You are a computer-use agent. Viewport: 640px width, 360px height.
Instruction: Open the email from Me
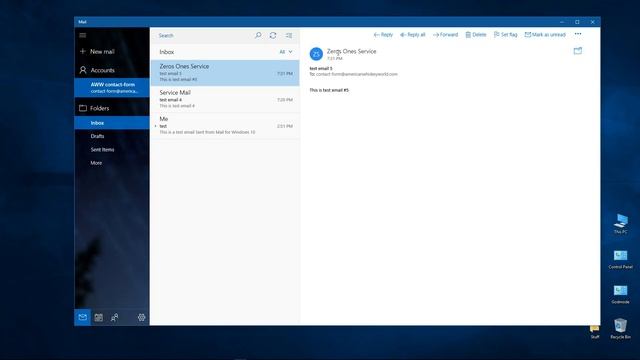click(225, 126)
